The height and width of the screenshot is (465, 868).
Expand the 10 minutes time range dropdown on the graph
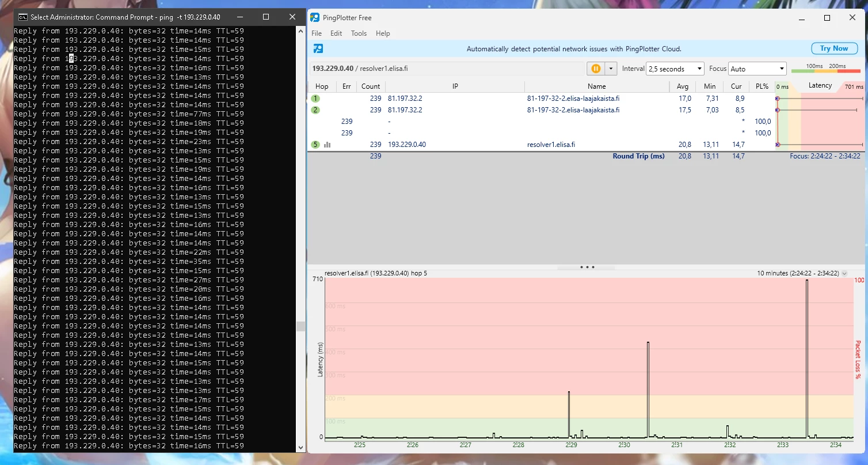pyautogui.click(x=844, y=273)
